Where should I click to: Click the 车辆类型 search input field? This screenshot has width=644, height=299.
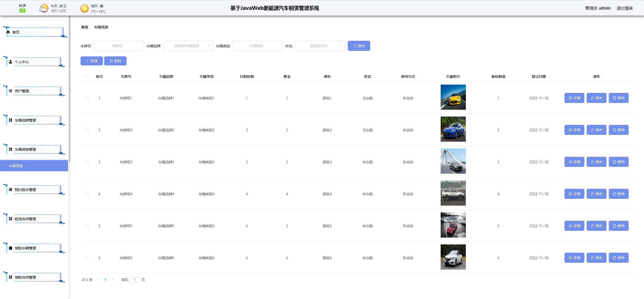click(258, 46)
